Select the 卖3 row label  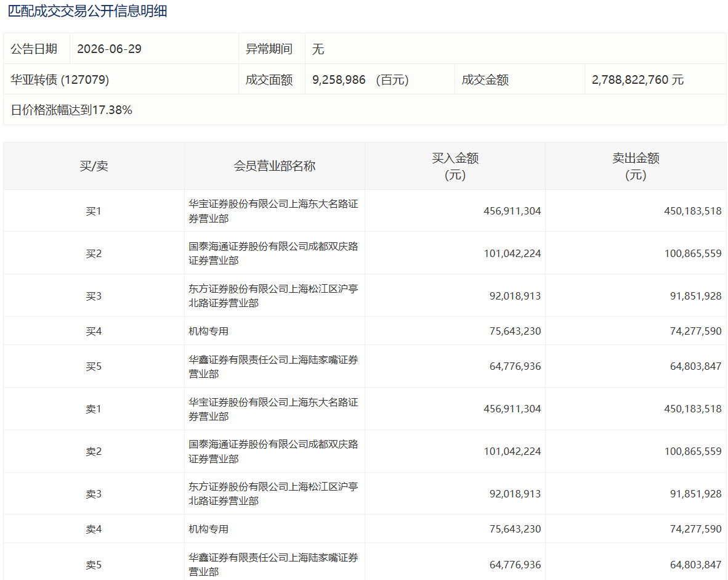point(94,494)
